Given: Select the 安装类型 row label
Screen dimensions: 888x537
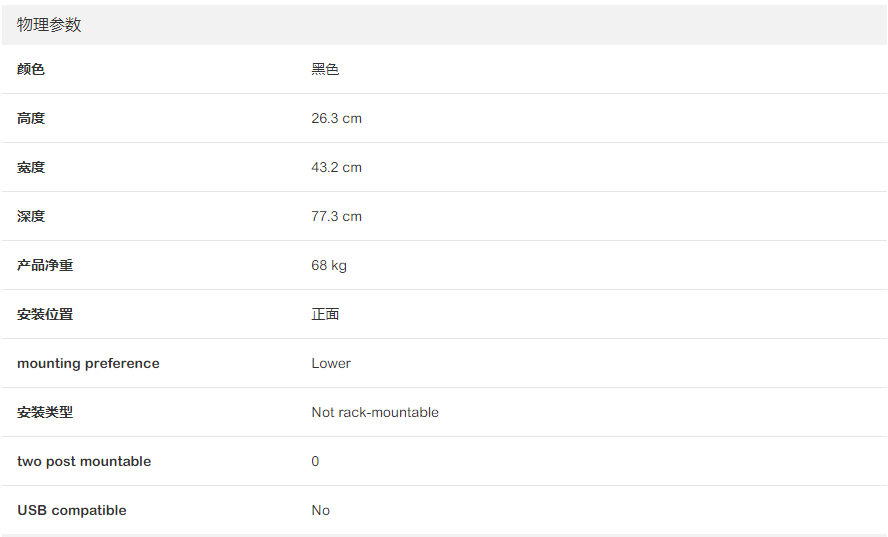Looking at the screenshot, I should click(45, 412).
